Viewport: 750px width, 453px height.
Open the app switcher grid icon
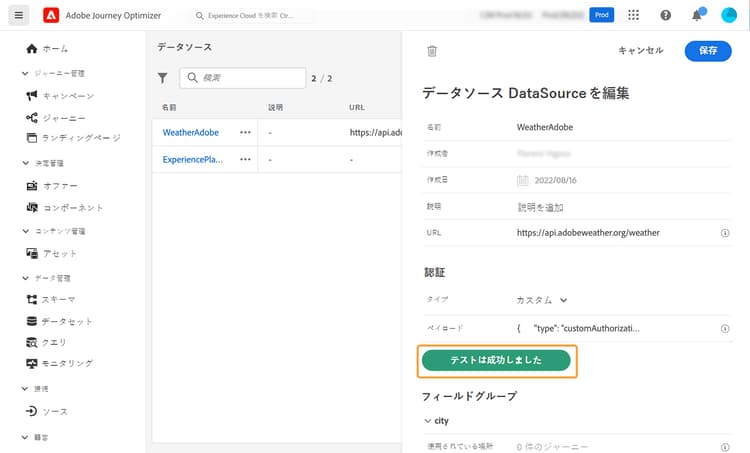point(633,15)
